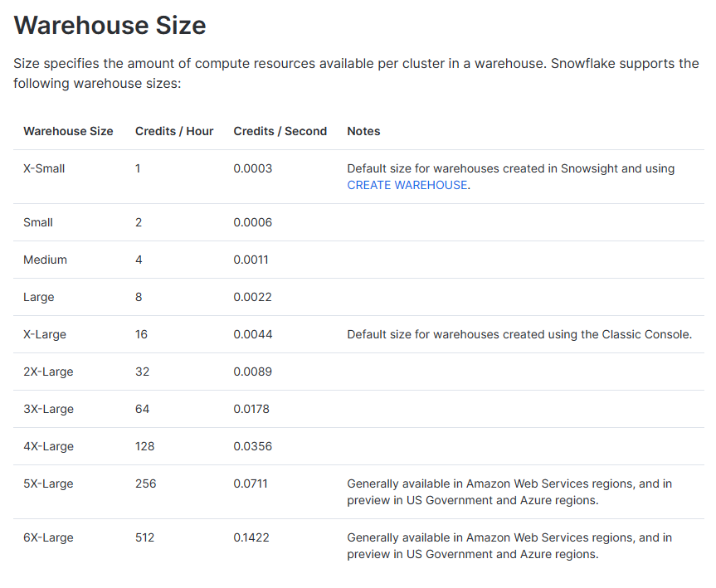716x588 pixels.
Task: Click the Large warehouse size entry
Action: (x=38, y=297)
